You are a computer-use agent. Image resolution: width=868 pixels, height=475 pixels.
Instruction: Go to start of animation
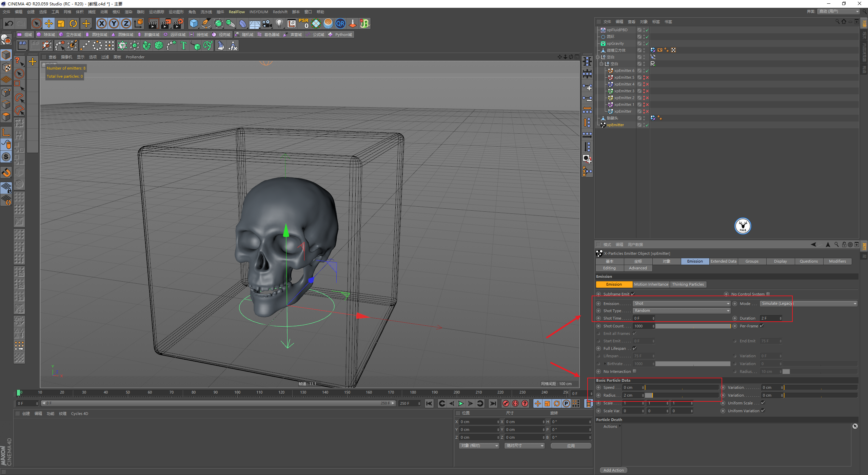point(429,403)
